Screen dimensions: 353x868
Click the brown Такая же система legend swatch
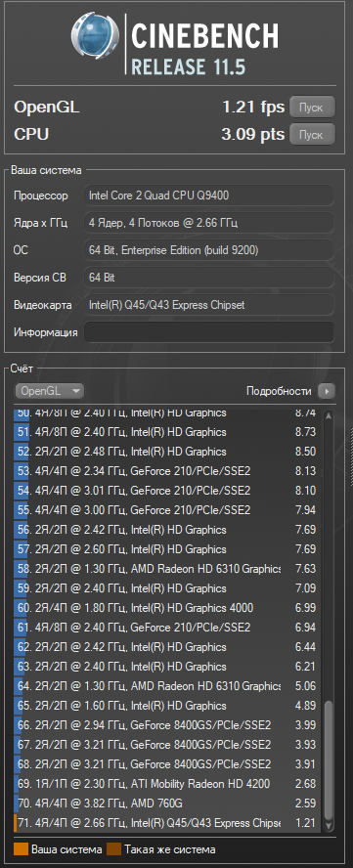114,849
